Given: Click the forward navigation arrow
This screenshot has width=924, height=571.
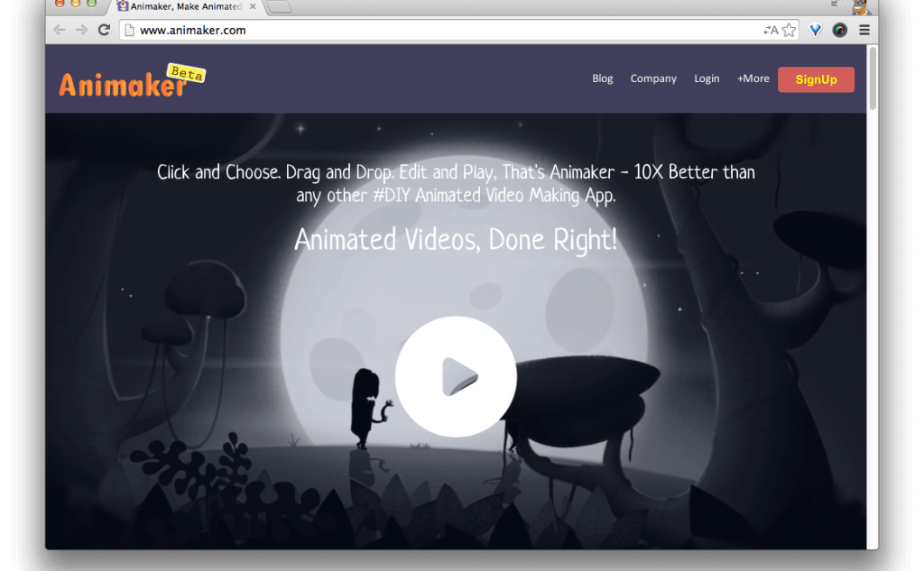Looking at the screenshot, I should [80, 29].
